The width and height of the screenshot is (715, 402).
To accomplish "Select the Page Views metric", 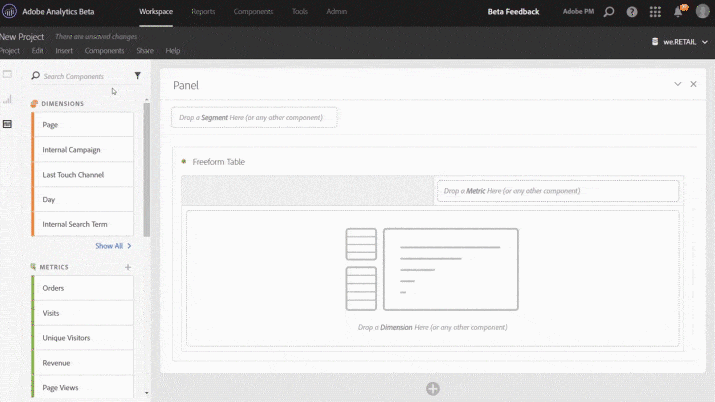I will click(x=83, y=387).
